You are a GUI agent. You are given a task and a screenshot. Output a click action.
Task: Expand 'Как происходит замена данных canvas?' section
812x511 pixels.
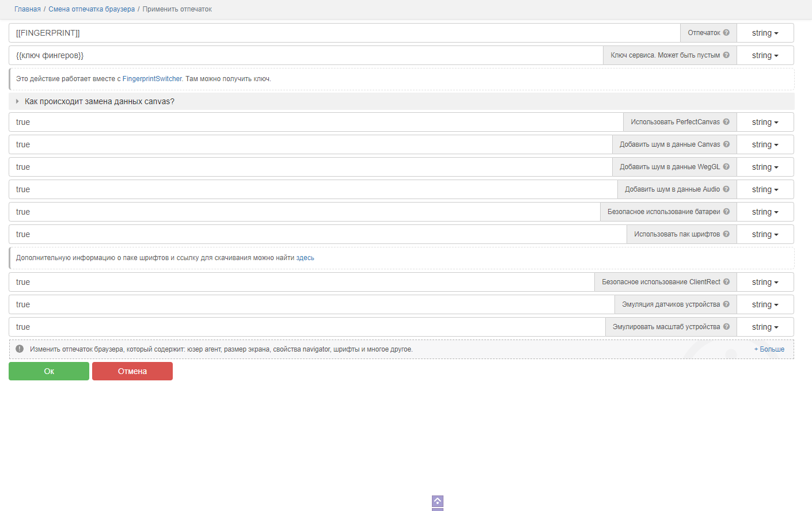point(99,101)
